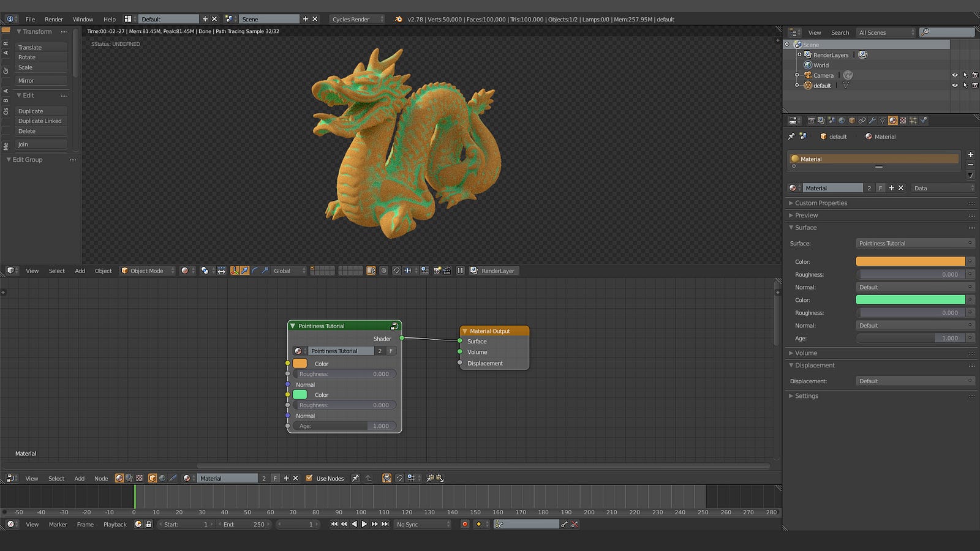
Task: Open the green Color swatch in properties
Action: 910,300
